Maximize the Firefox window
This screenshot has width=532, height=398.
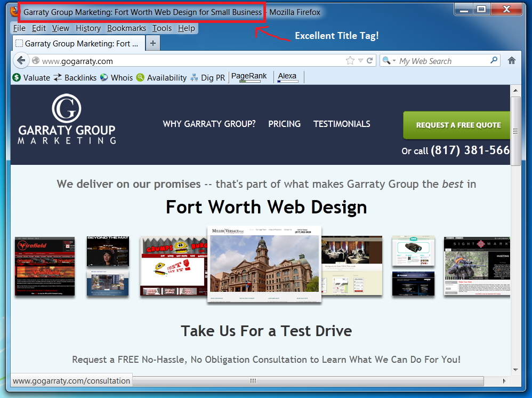pyautogui.click(x=481, y=10)
